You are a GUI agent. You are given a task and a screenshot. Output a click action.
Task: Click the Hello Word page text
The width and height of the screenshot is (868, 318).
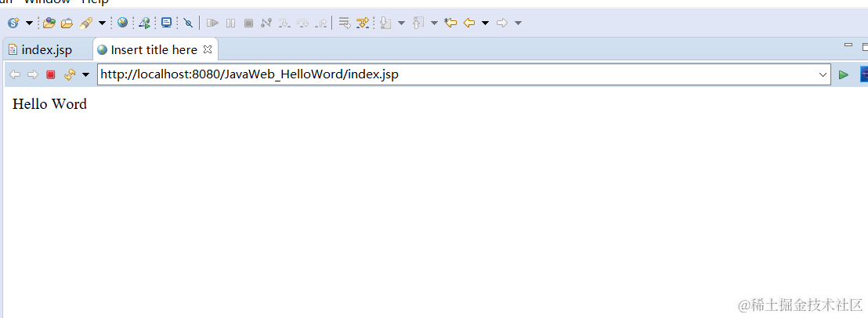50,104
